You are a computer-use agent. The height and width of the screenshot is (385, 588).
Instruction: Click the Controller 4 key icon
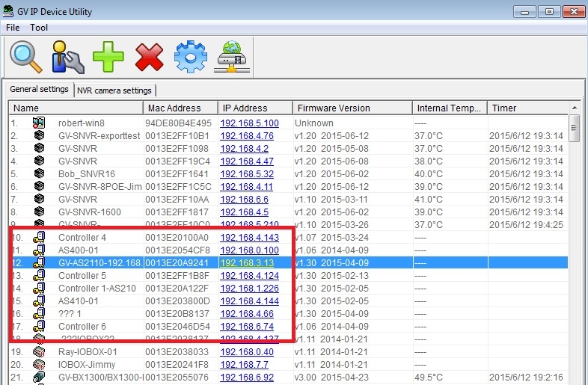coord(39,237)
